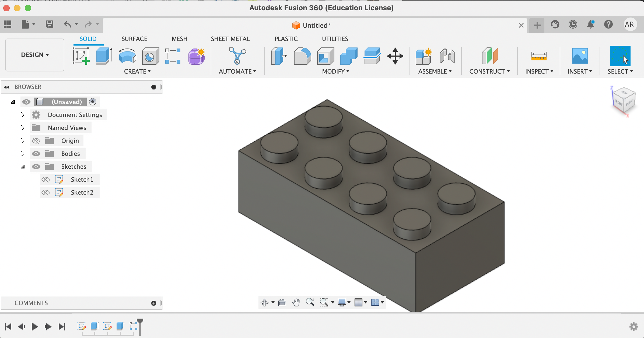
Task: Activate the Unsaved component radio button
Action: [93, 102]
